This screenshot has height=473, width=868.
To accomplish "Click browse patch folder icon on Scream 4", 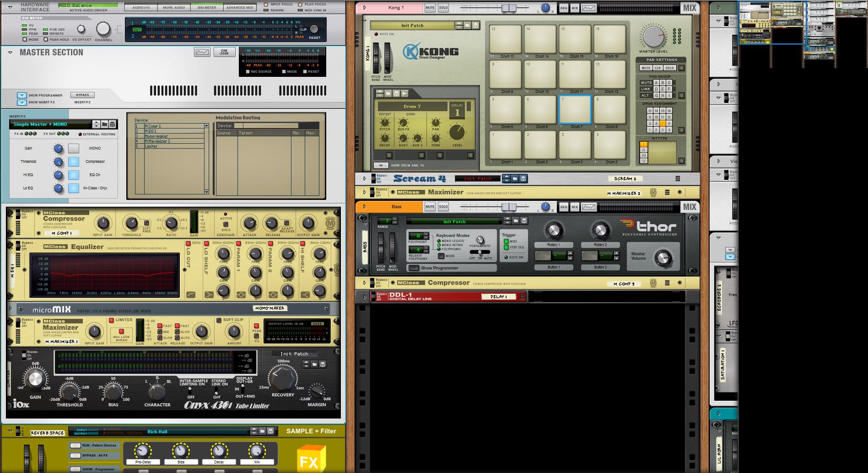I will point(515,178).
